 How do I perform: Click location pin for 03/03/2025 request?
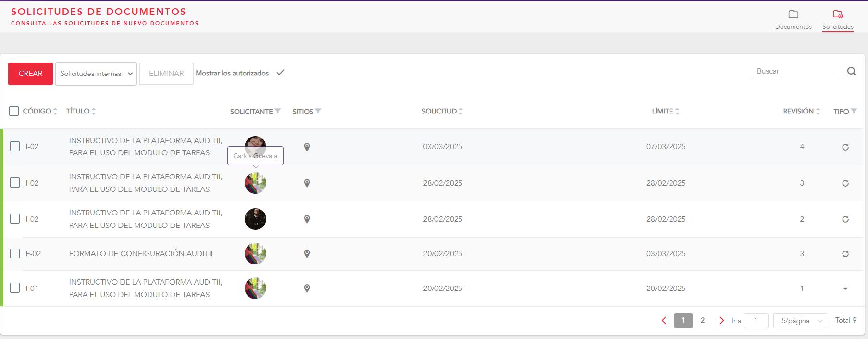[x=307, y=147]
